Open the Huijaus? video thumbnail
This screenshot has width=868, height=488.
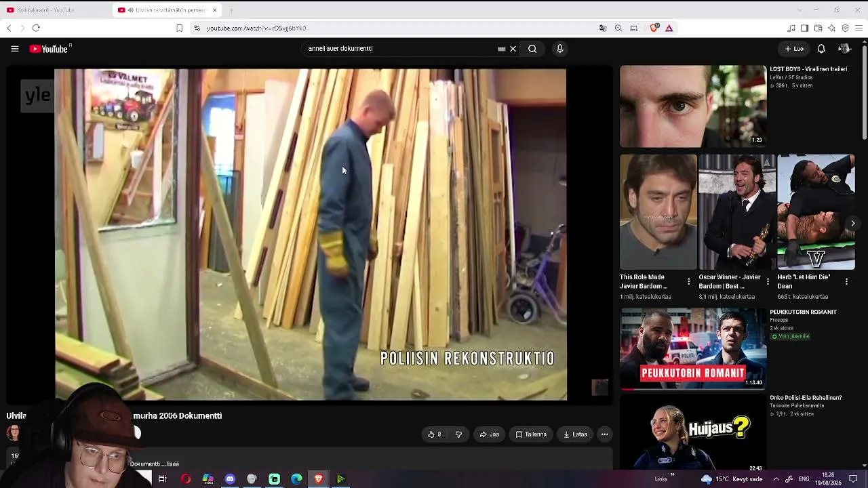[693, 432]
